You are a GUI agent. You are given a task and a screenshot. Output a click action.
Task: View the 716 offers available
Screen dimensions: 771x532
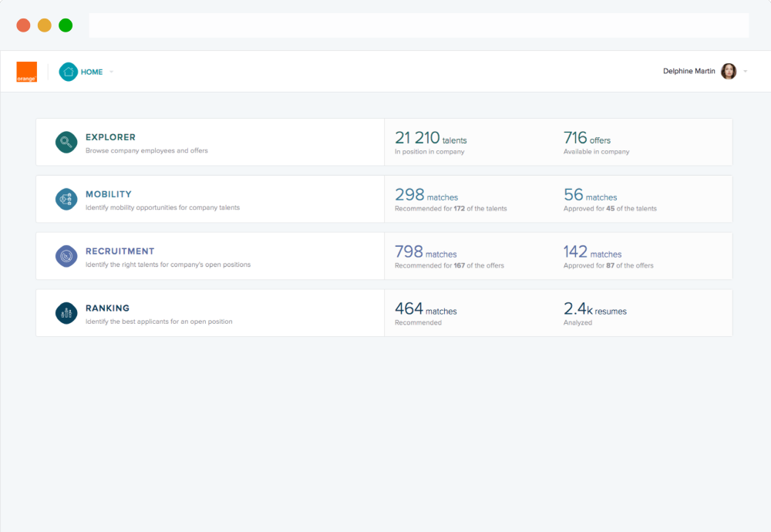587,139
